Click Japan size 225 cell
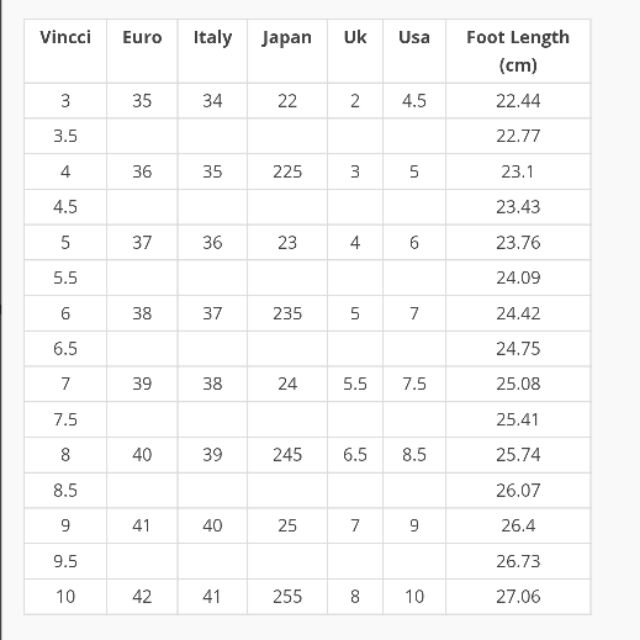This screenshot has height=640, width=640. 287,171
